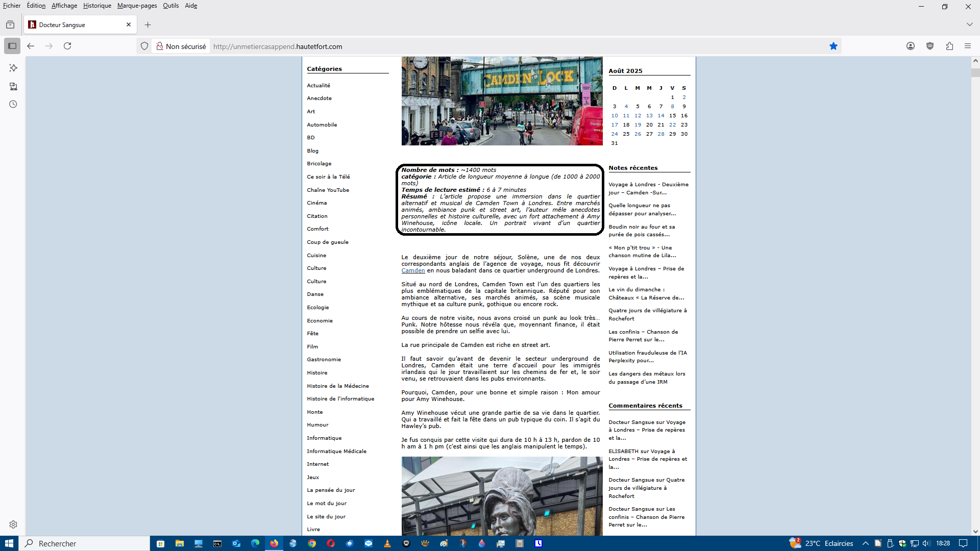Open the Historique menu
Image resolution: width=980 pixels, height=551 pixels.
pyautogui.click(x=97, y=6)
